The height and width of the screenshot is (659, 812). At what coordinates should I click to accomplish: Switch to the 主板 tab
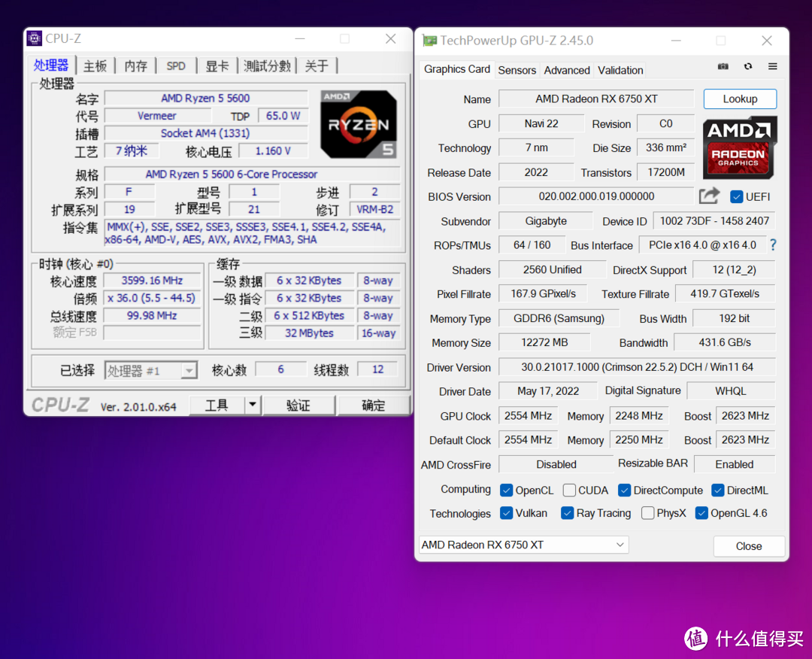coord(95,66)
